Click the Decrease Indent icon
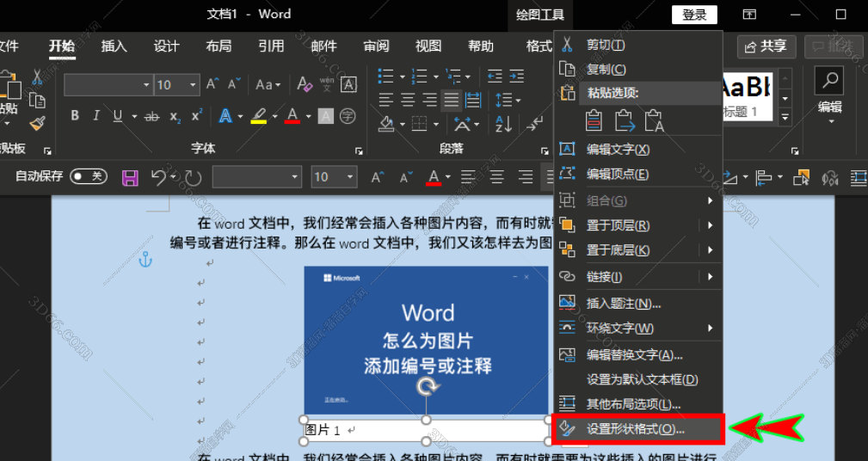 (495, 77)
